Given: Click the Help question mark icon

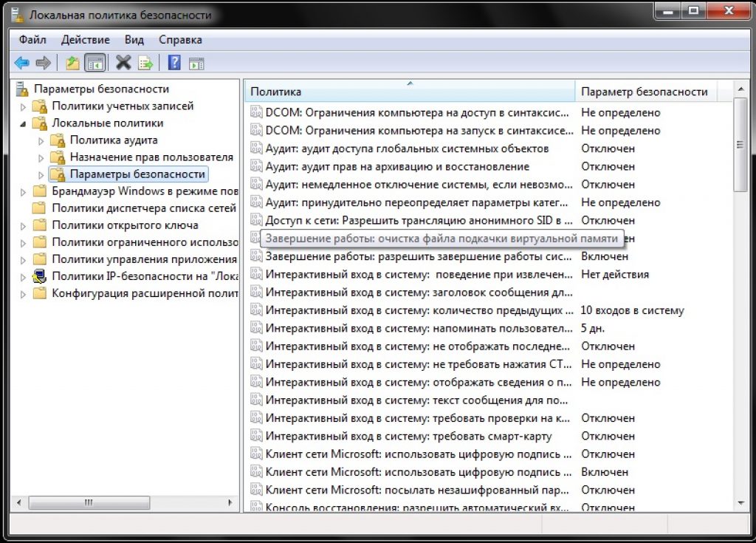Looking at the screenshot, I should [174, 62].
